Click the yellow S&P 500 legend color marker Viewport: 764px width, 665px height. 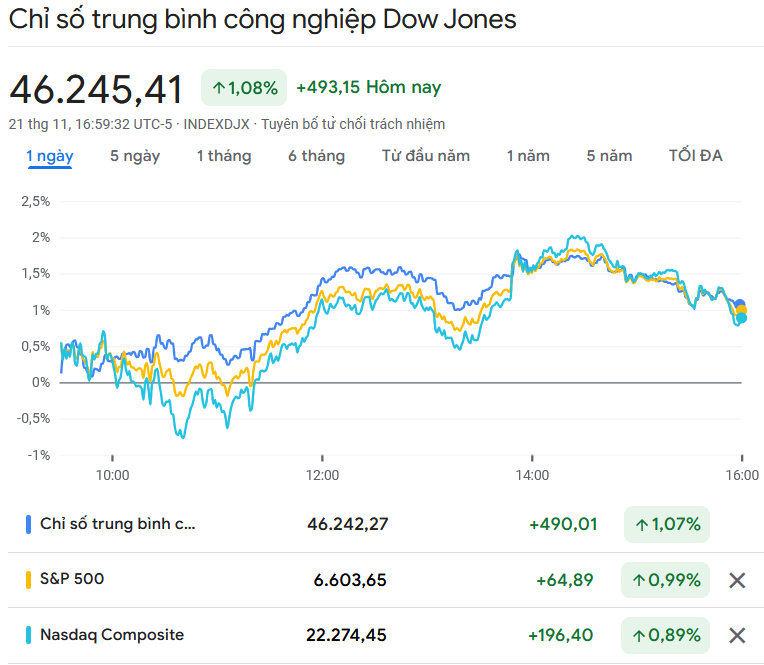click(x=28, y=579)
